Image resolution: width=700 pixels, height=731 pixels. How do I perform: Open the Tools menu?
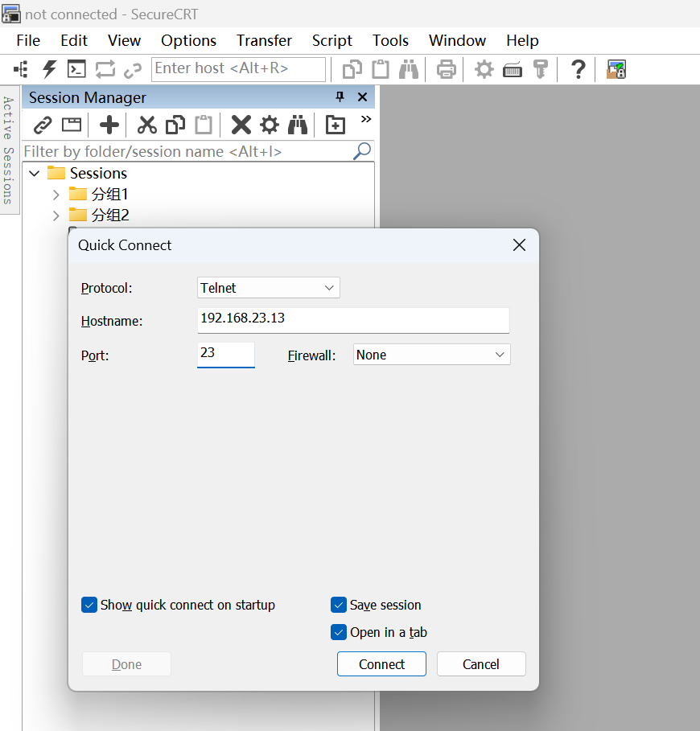tap(390, 40)
